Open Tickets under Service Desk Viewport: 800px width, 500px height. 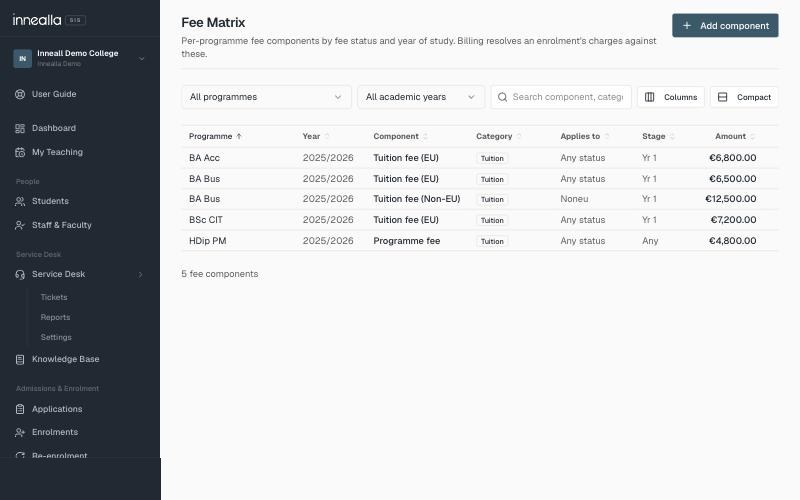[54, 297]
